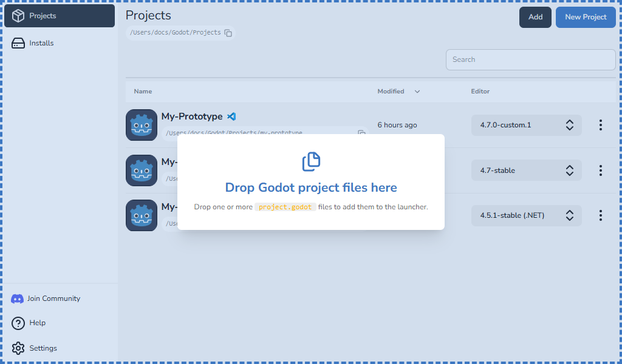Click the /Users/docs/Godot/Projects path text
The image size is (622, 364).
[176, 33]
